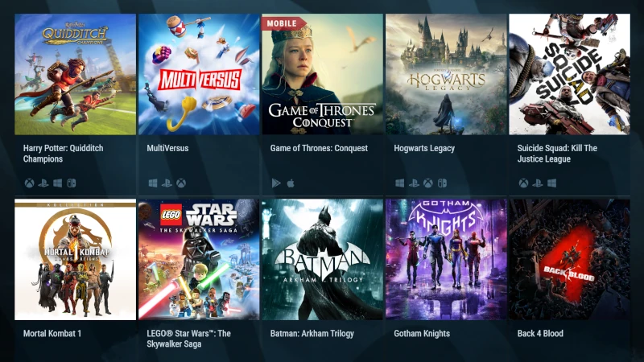Open the Hogwarts Legacy title link
The image size is (644, 362).
(424, 148)
